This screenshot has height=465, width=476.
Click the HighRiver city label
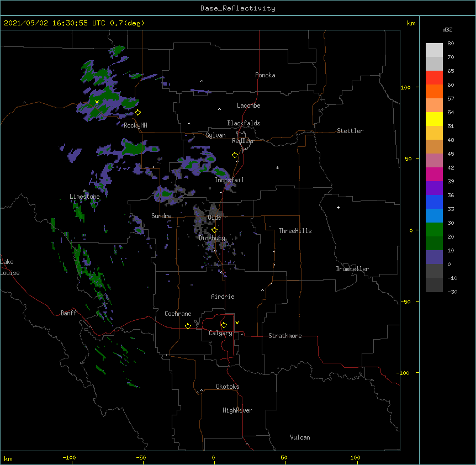click(237, 410)
